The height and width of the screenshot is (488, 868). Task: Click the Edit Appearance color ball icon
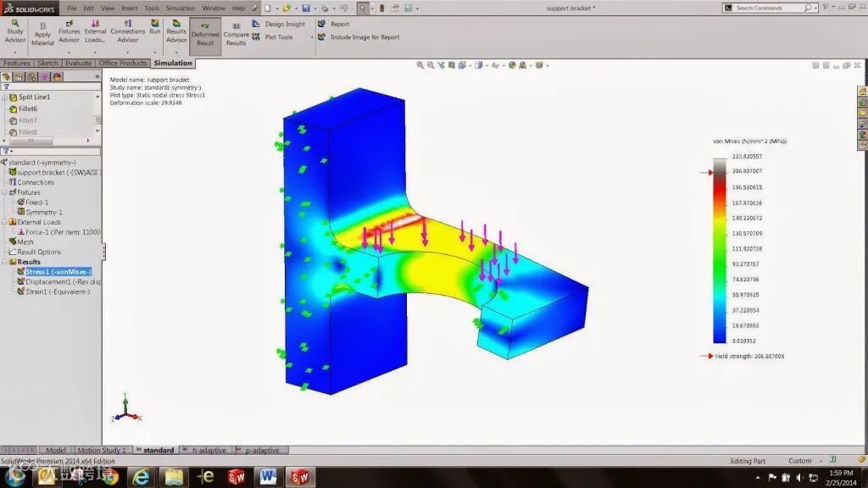tap(512, 65)
